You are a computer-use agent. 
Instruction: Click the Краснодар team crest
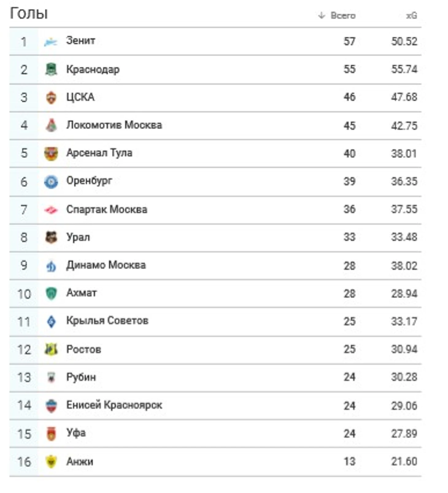(51, 69)
